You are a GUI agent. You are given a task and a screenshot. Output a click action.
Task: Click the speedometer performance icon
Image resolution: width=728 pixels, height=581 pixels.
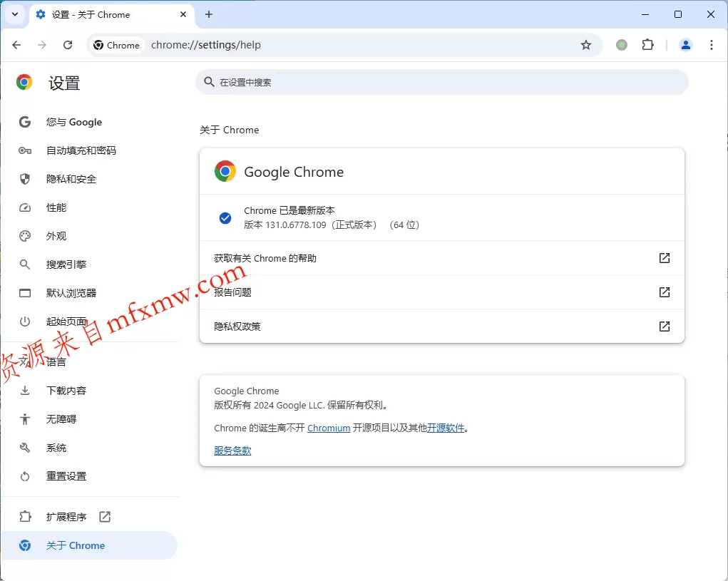pos(25,207)
